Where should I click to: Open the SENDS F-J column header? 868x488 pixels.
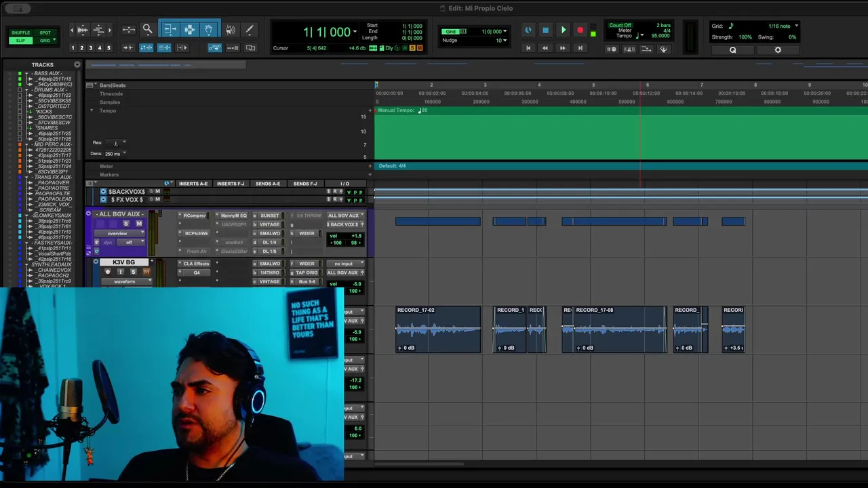point(305,184)
